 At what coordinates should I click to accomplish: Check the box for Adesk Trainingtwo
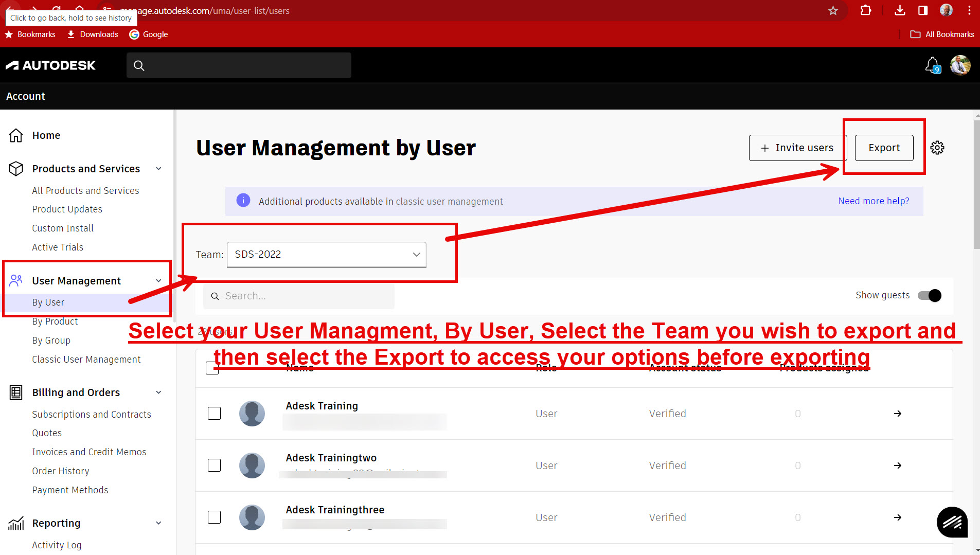pos(214,466)
